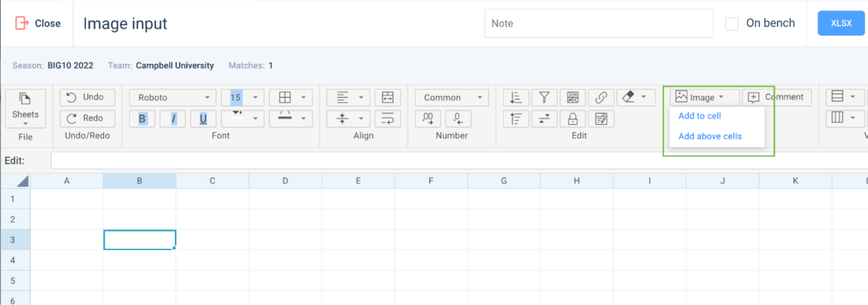
Task: Click the sort descending icon
Action: tap(516, 98)
